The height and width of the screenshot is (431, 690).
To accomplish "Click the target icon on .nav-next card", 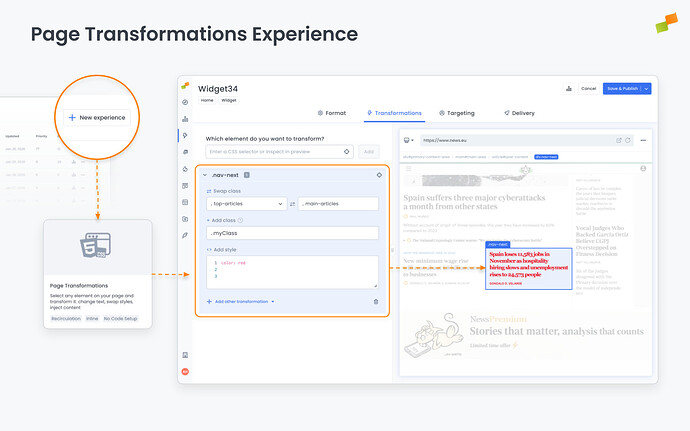I will 379,175.
